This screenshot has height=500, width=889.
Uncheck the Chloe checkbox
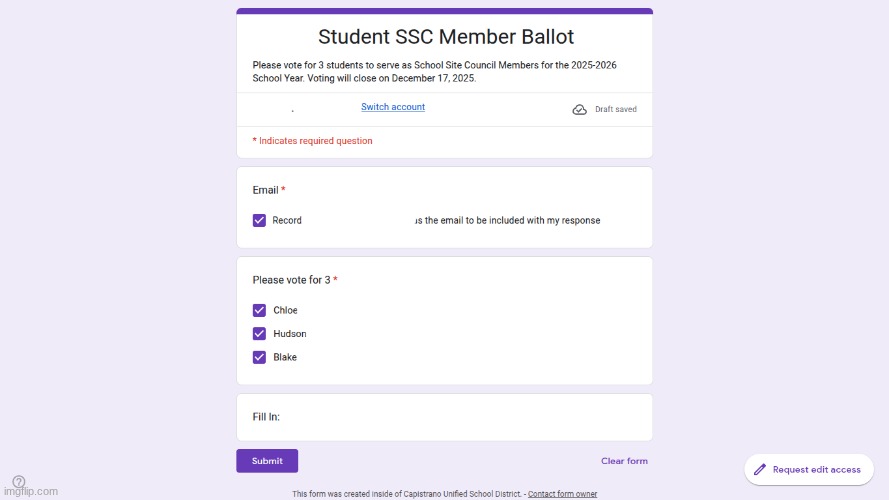click(260, 310)
